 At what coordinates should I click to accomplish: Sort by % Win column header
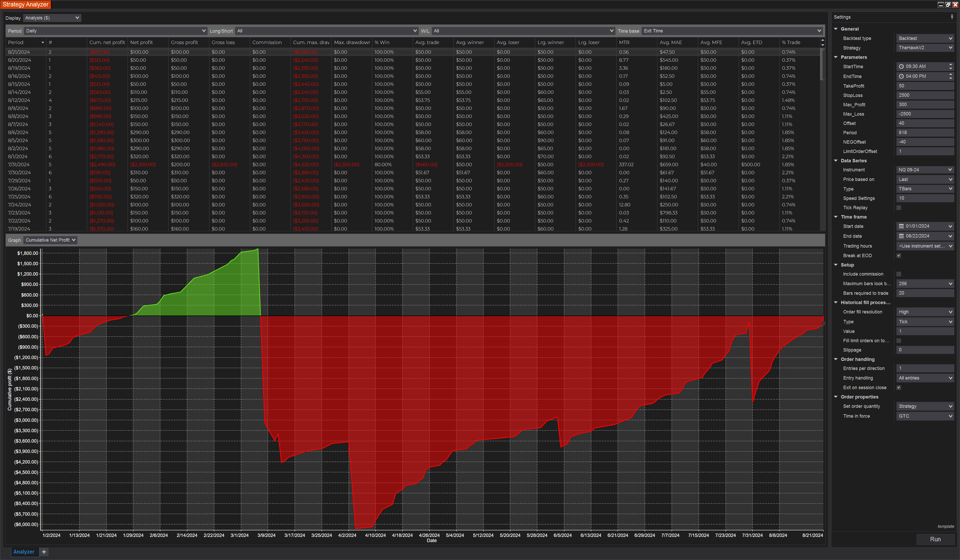(x=392, y=43)
